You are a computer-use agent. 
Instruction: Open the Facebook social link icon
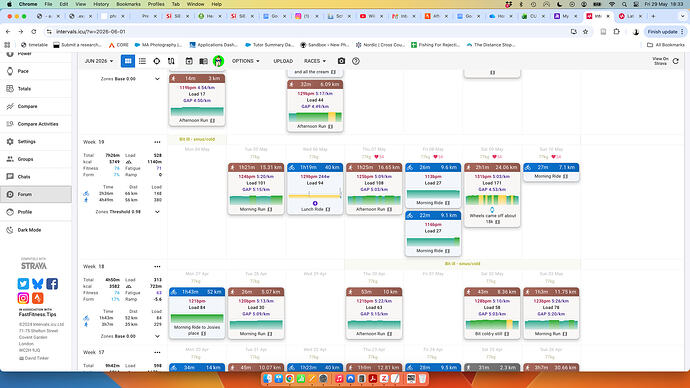coord(52,284)
